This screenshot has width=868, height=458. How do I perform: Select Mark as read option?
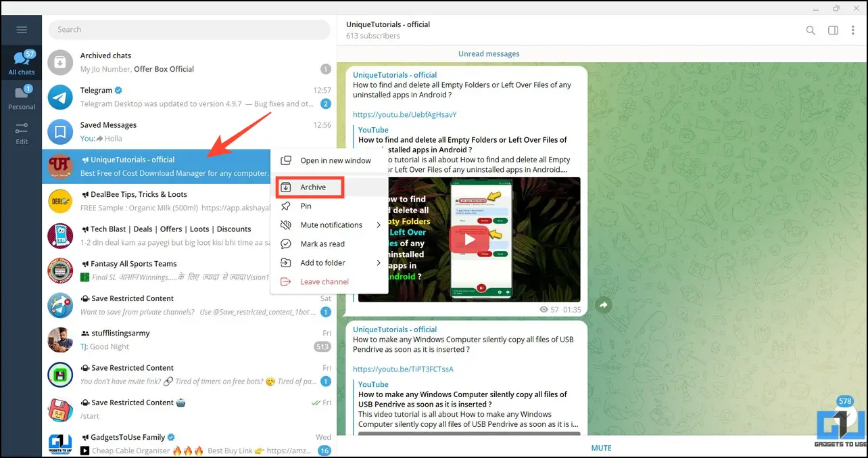click(329, 244)
